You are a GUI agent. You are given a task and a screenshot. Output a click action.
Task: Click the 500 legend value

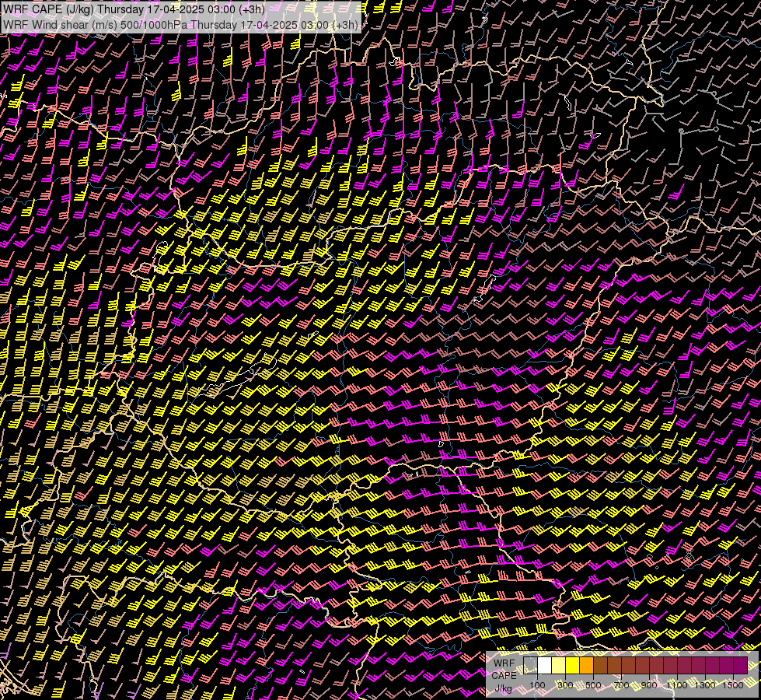coord(593,685)
